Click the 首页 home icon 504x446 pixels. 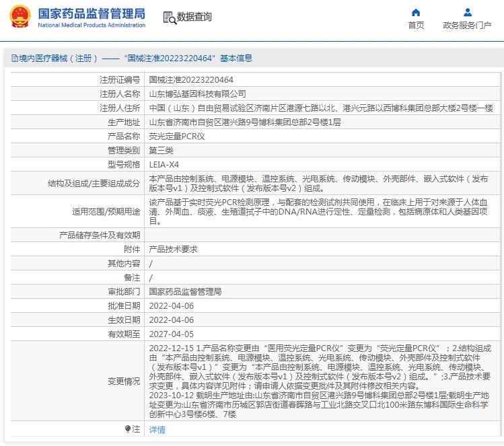point(416,12)
